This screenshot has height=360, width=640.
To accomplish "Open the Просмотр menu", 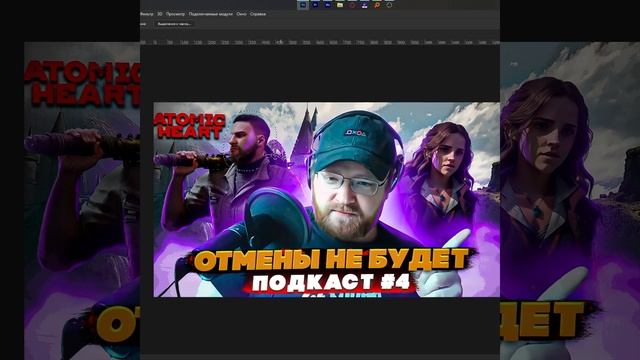I will tap(175, 14).
